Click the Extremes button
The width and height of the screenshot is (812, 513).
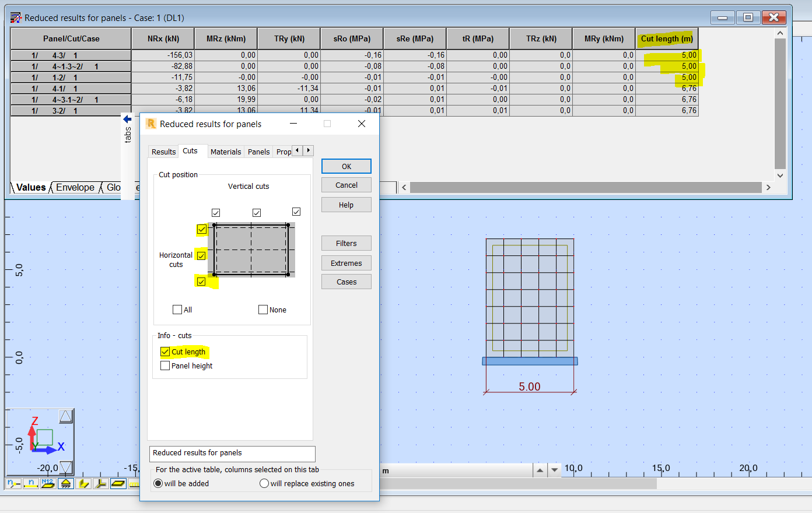point(346,262)
